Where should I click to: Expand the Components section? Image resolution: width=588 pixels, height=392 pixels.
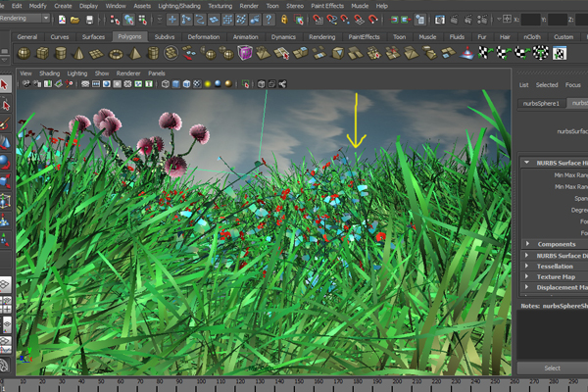527,244
